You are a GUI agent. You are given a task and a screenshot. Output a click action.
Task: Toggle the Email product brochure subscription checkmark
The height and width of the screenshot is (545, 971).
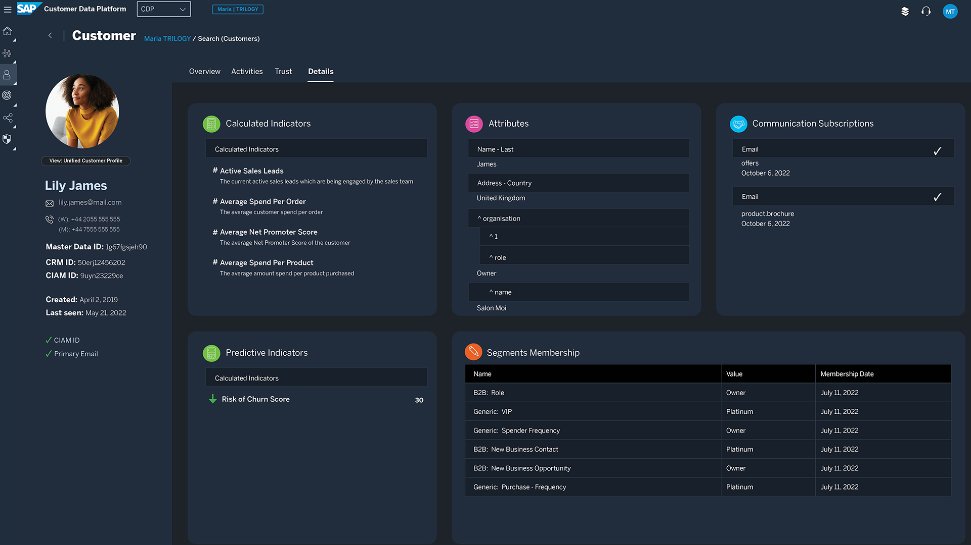[937, 197]
